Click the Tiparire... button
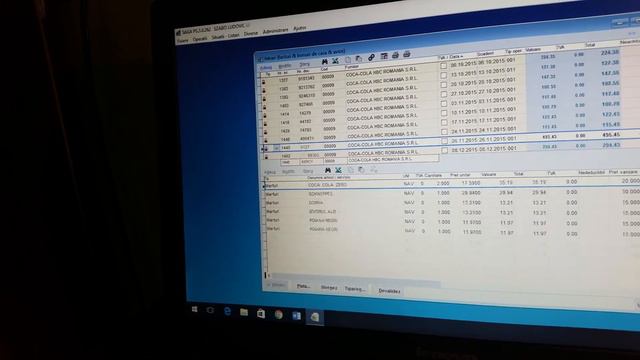 (x=354, y=289)
